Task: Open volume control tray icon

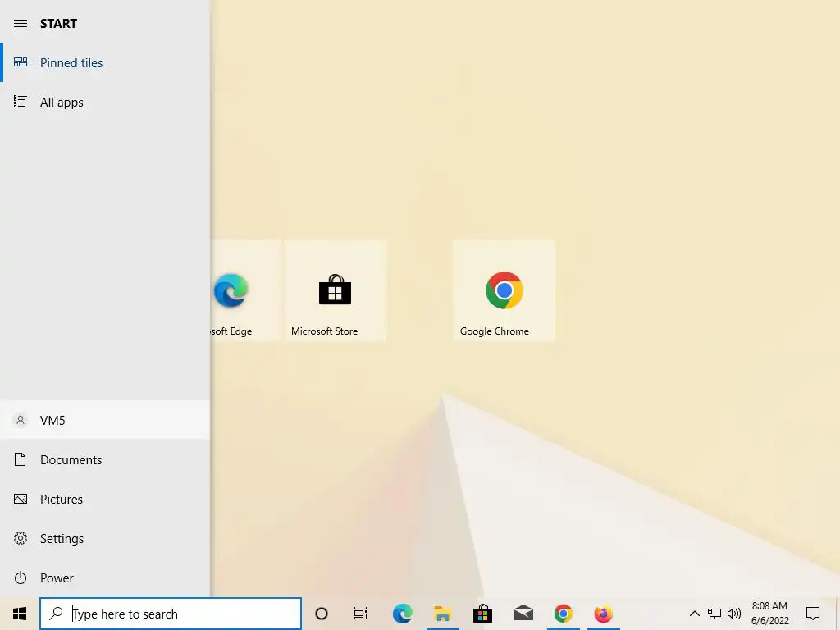Action: click(x=734, y=614)
